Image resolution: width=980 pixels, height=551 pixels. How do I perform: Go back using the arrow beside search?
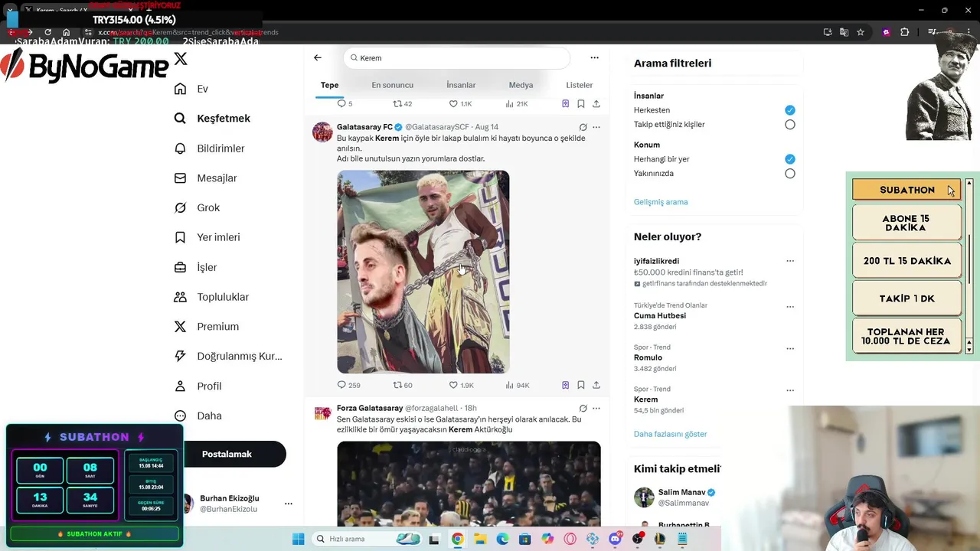coord(318,57)
